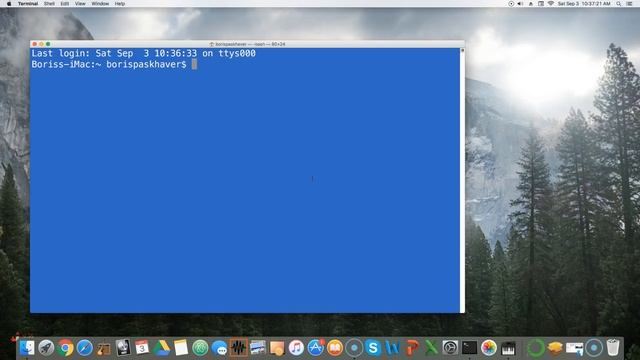The image size is (640, 360).
Task: Open the Calendar app showing 3
Action: click(x=142, y=348)
